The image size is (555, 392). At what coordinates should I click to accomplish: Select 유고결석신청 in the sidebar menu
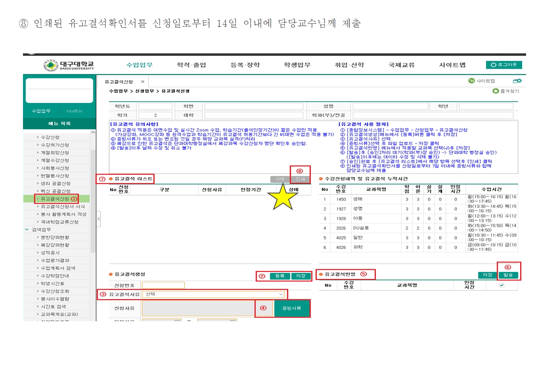tap(55, 199)
